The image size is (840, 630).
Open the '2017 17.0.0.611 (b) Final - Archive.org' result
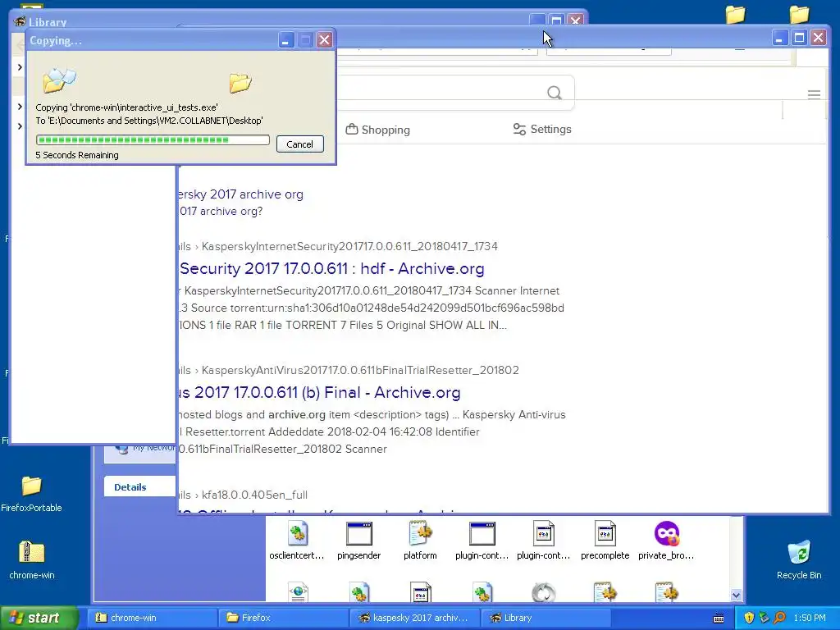pyautogui.click(x=319, y=392)
